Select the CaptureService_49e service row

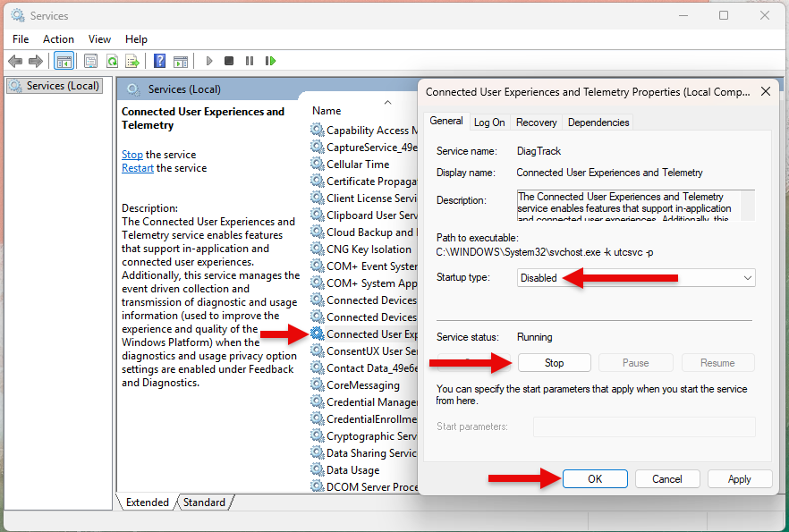point(364,148)
